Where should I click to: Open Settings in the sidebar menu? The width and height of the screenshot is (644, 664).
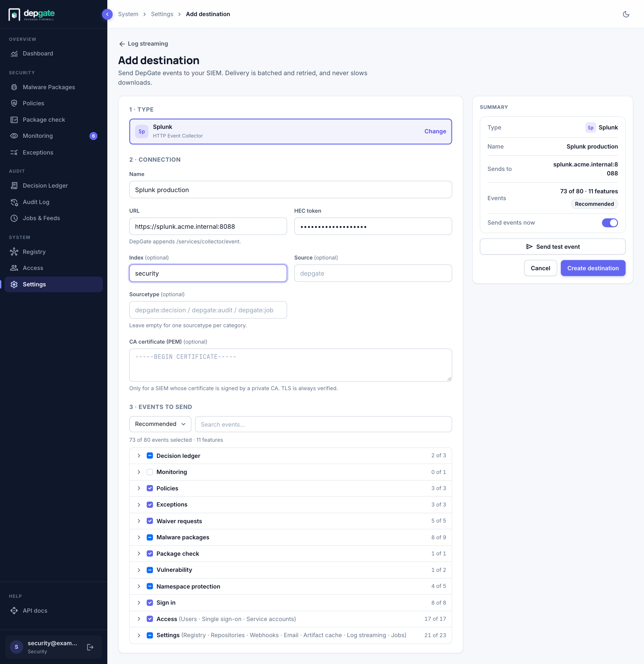[x=53, y=284]
